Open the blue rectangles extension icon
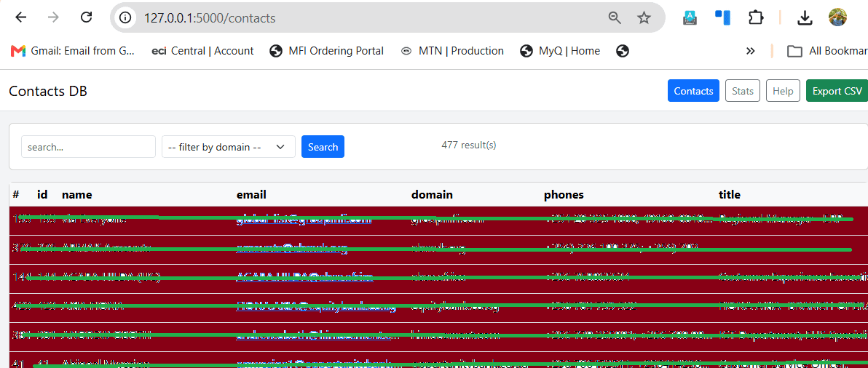Image resolution: width=868 pixels, height=368 pixels. (x=722, y=17)
